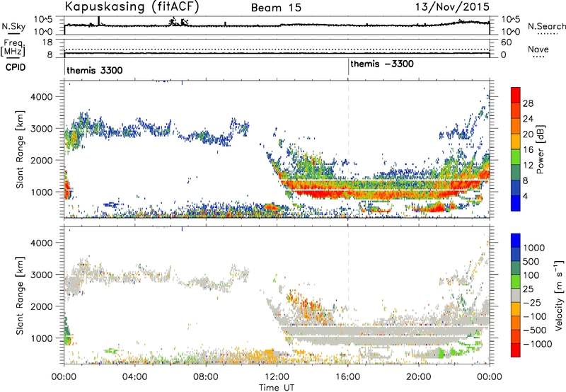Image resolution: width=566 pixels, height=392 pixels.
Task: Pick the dark blue 4-8 dB Power segment
Action: tap(516, 188)
